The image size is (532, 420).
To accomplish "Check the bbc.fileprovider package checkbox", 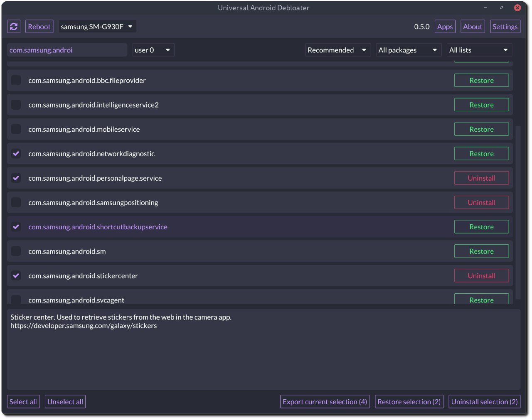I will [x=16, y=80].
